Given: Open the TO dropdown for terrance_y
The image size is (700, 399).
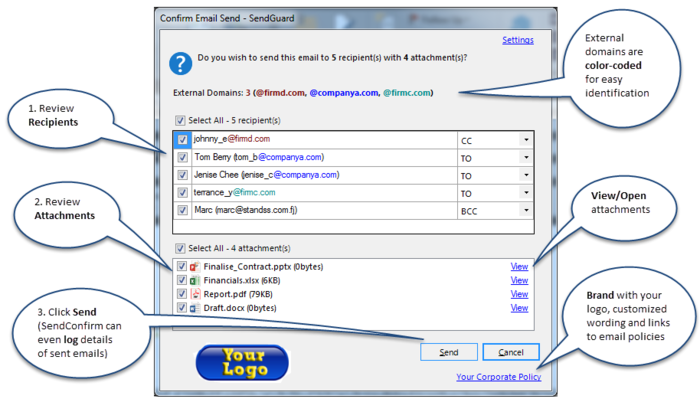Looking at the screenshot, I should pyautogui.click(x=526, y=193).
